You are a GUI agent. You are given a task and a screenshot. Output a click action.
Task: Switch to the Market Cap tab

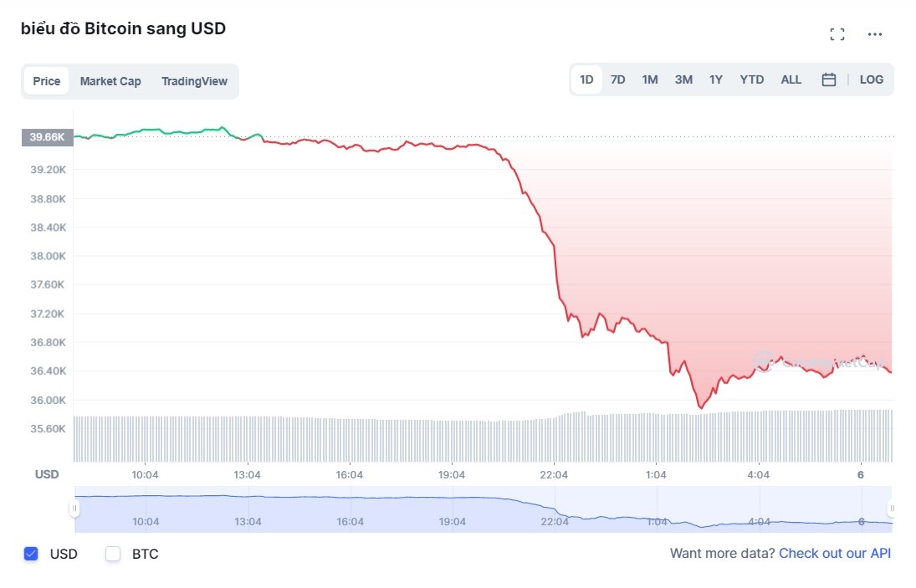point(110,81)
